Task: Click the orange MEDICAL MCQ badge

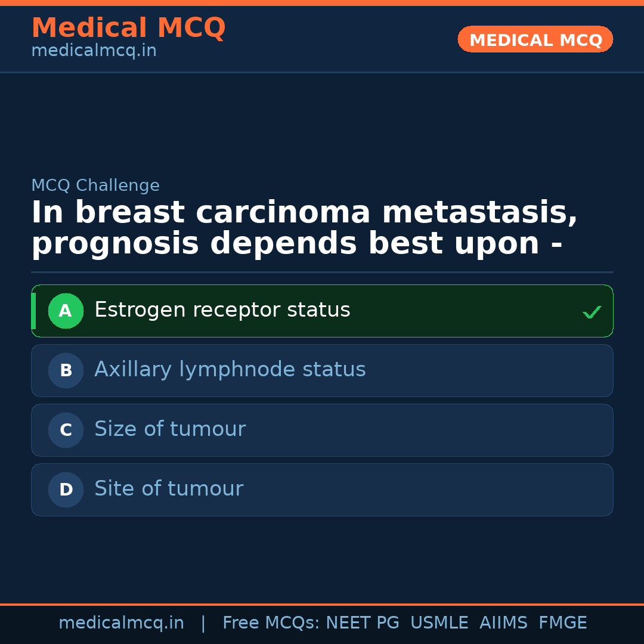Action: [x=535, y=39]
